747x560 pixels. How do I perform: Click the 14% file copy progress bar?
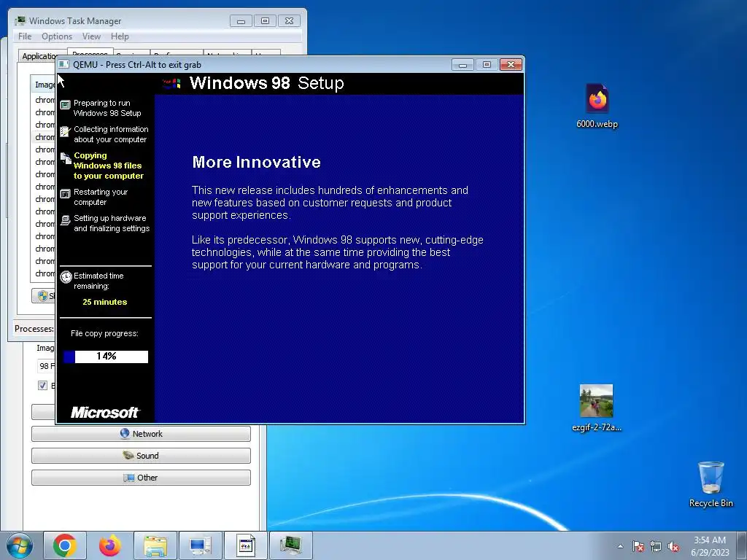[x=106, y=357]
